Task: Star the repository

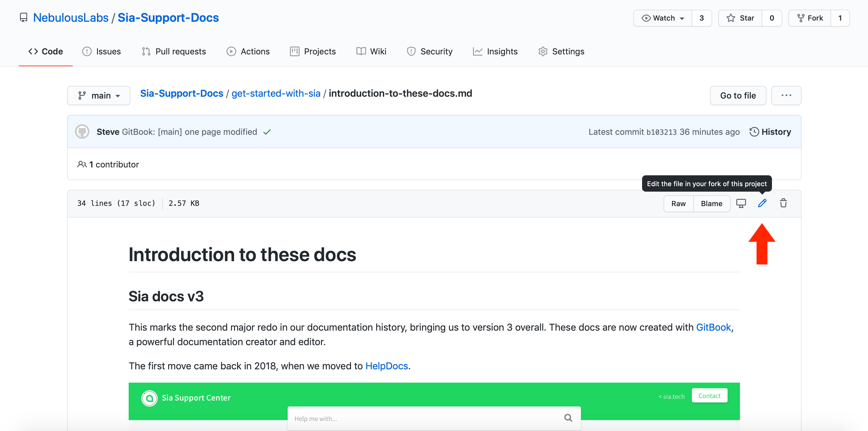Action: pyautogui.click(x=740, y=18)
